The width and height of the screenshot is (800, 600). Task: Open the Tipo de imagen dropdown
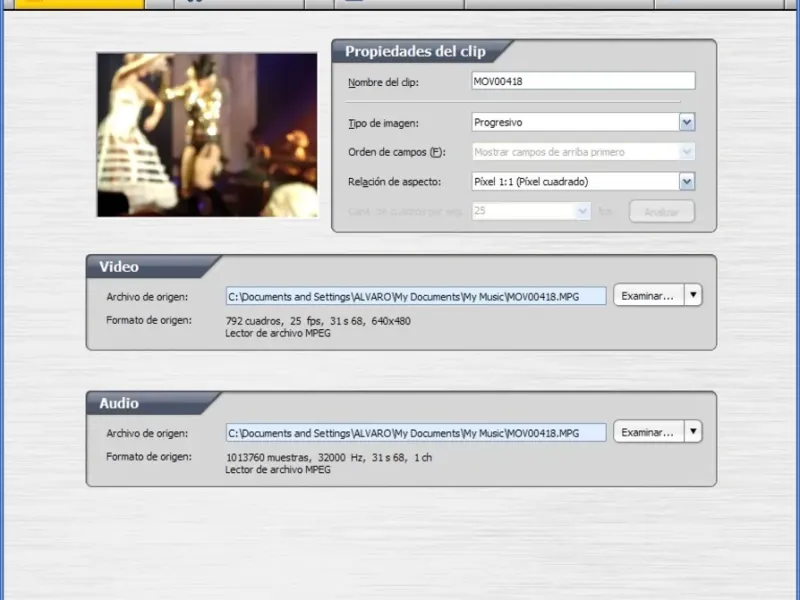(687, 122)
